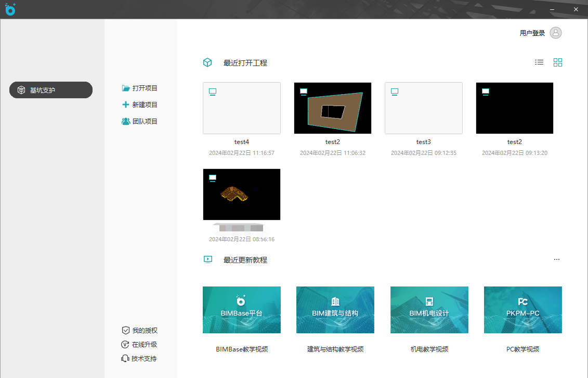Screen dimensions: 588x378
Task: Click the user login avatar icon
Action: (556, 33)
